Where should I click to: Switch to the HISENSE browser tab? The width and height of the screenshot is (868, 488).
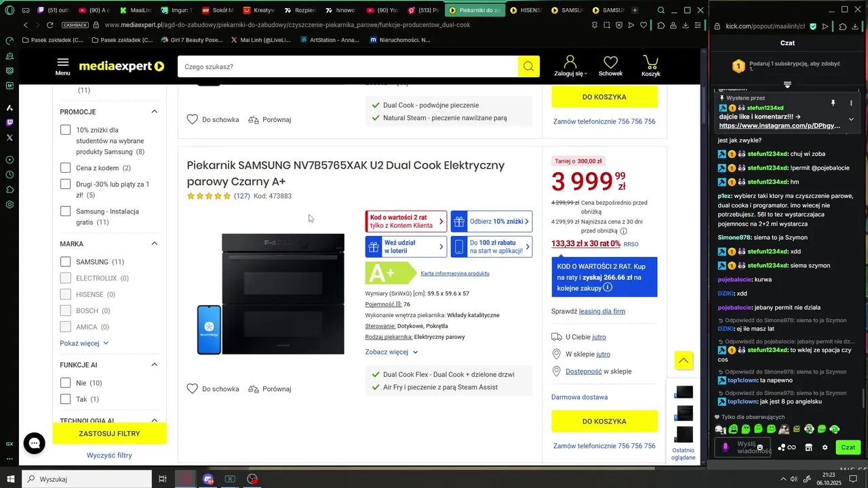[526, 10]
